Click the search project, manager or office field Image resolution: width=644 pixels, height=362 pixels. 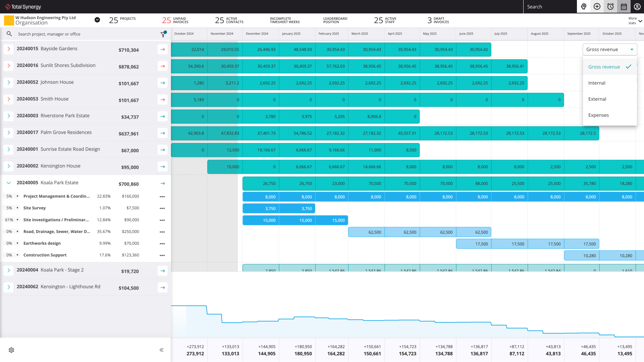click(67, 34)
